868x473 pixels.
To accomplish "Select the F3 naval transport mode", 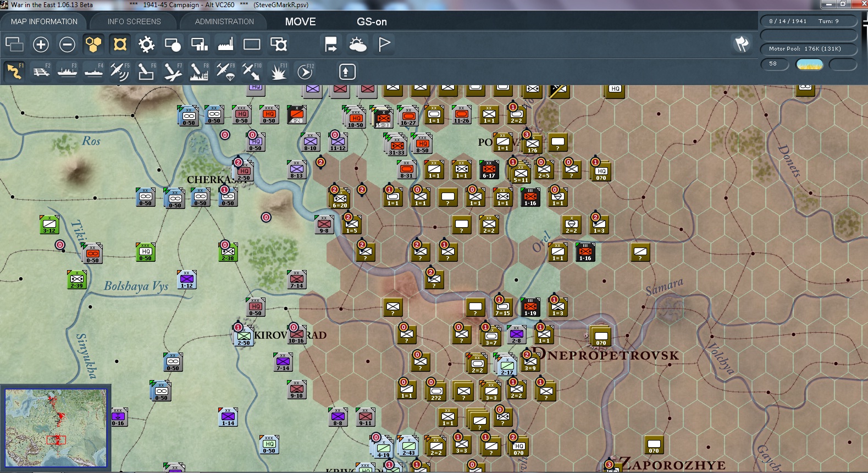I will point(67,71).
